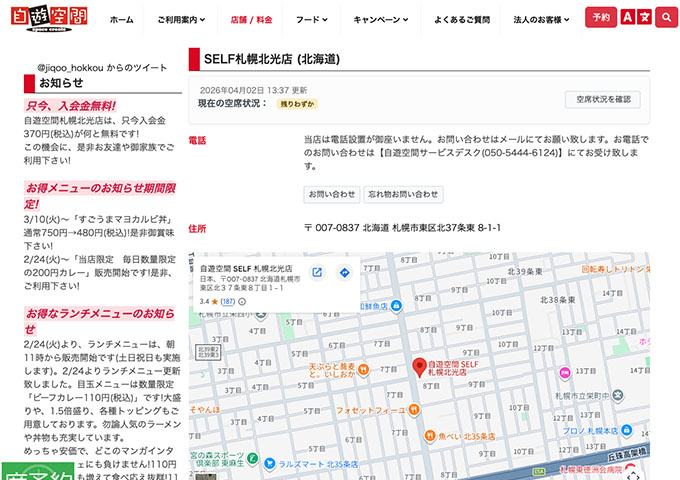680x480 pixels.
Task: Click the 文 language icon
Action: point(644,17)
